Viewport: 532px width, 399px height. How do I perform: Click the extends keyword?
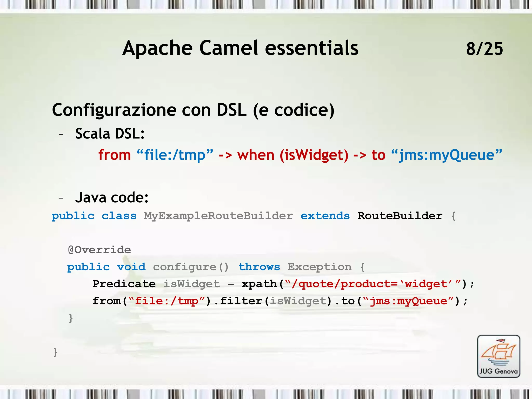[325, 216]
